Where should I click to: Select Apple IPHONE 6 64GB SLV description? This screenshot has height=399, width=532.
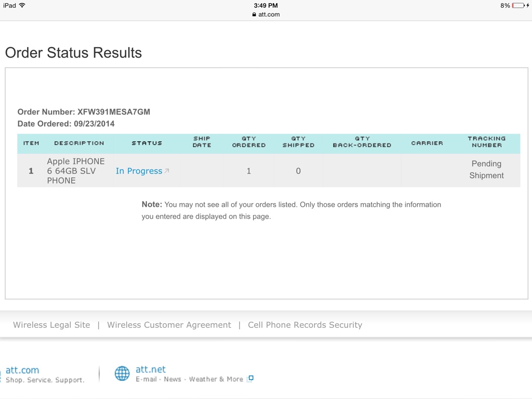[x=76, y=171]
